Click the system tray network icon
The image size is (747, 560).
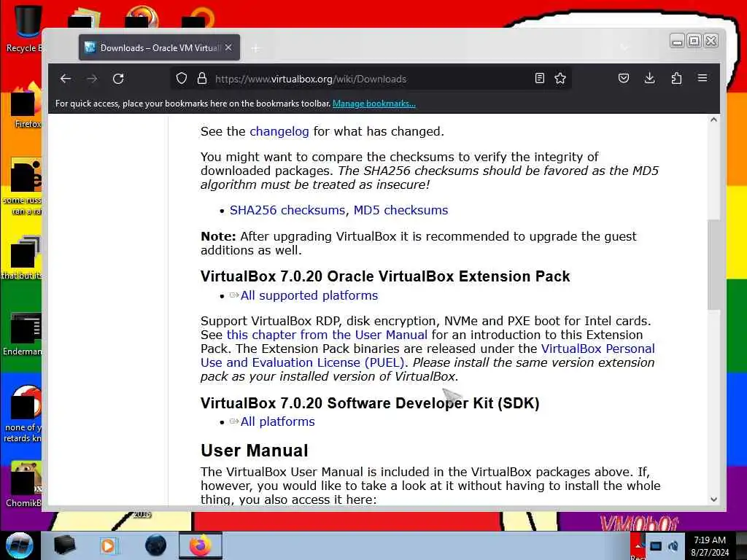point(656,545)
